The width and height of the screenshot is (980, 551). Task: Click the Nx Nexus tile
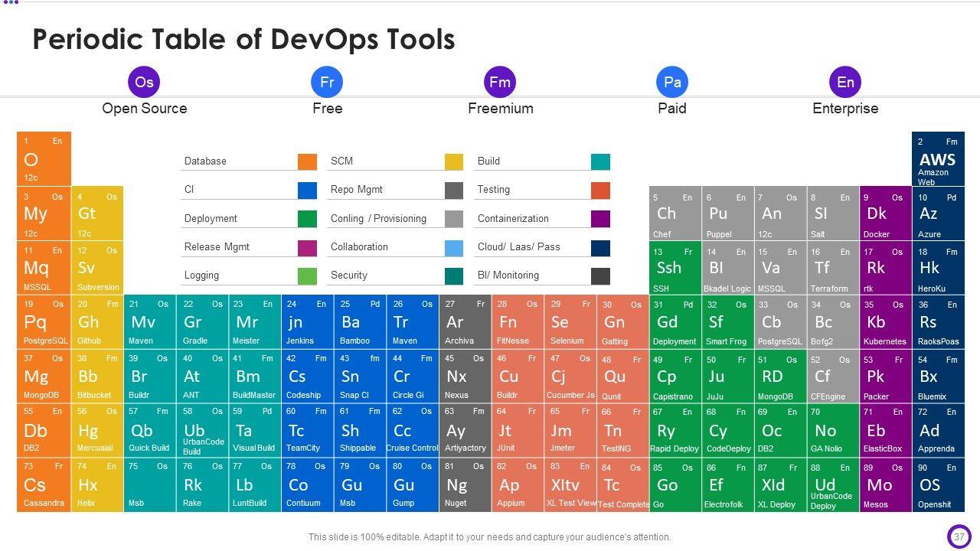(x=465, y=377)
